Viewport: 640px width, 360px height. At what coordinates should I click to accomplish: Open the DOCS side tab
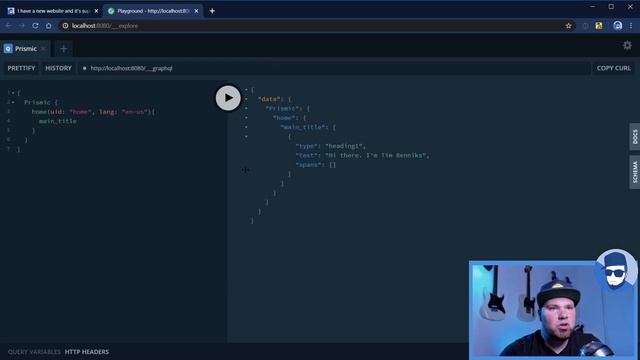(635, 137)
